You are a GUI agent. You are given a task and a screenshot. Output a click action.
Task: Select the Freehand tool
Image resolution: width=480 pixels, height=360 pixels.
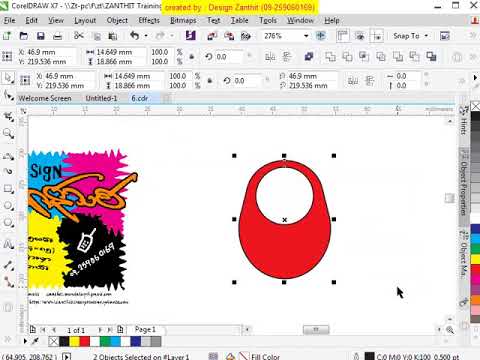tap(8, 156)
